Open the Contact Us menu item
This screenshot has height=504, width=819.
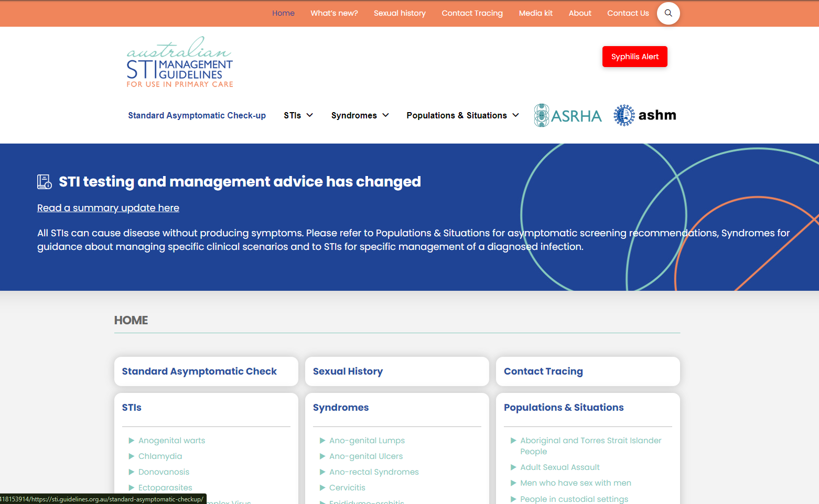point(628,13)
